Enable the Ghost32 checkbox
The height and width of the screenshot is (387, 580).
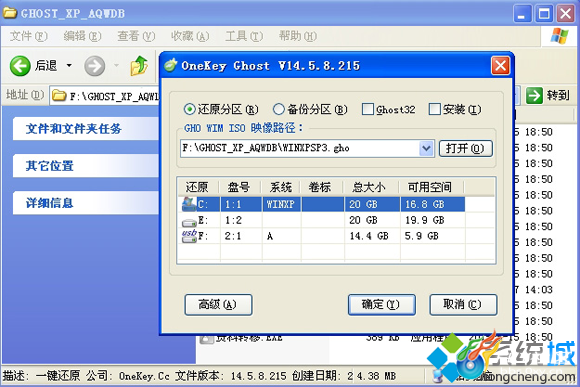(368, 109)
